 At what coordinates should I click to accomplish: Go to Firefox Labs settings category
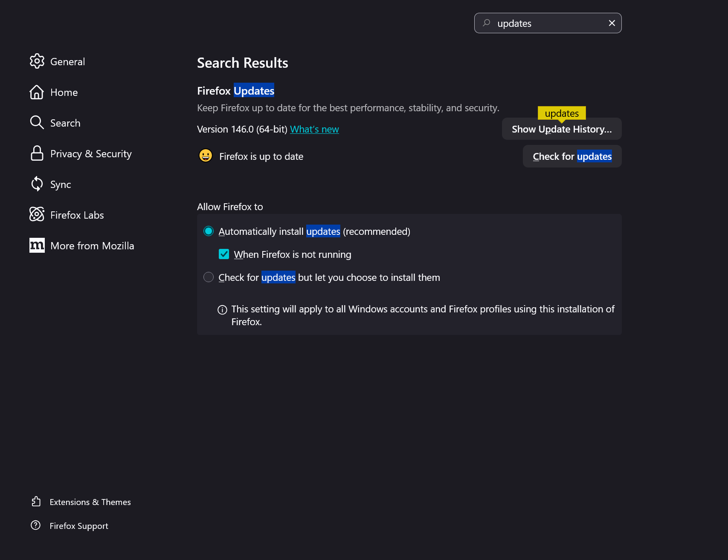point(77,215)
